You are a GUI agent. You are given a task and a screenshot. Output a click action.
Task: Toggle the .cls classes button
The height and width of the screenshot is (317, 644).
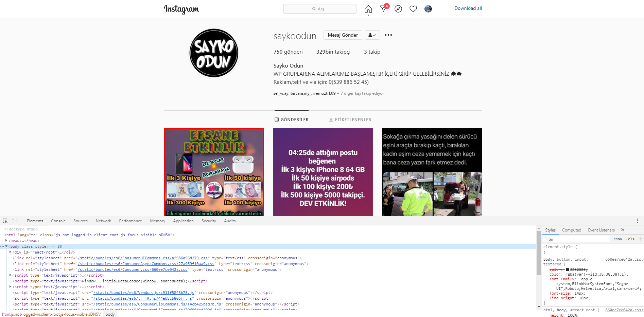[631, 239]
